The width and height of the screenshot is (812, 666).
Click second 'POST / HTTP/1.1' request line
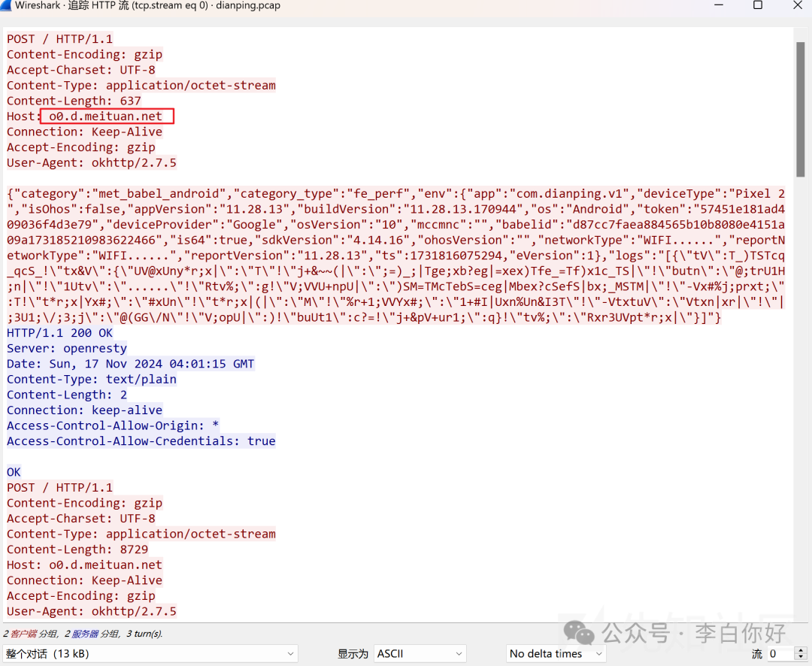pos(59,487)
